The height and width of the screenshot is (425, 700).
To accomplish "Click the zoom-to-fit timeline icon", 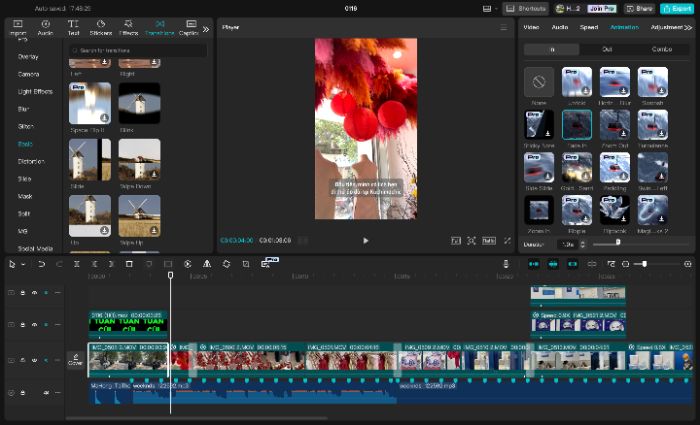I will pyautogui.click(x=611, y=264).
